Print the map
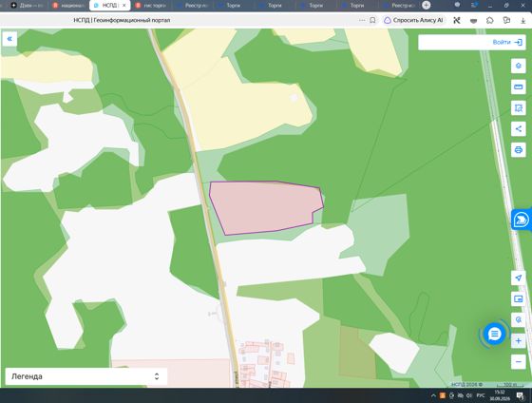Image resolution: width=532 pixels, height=403 pixels. coord(518,150)
